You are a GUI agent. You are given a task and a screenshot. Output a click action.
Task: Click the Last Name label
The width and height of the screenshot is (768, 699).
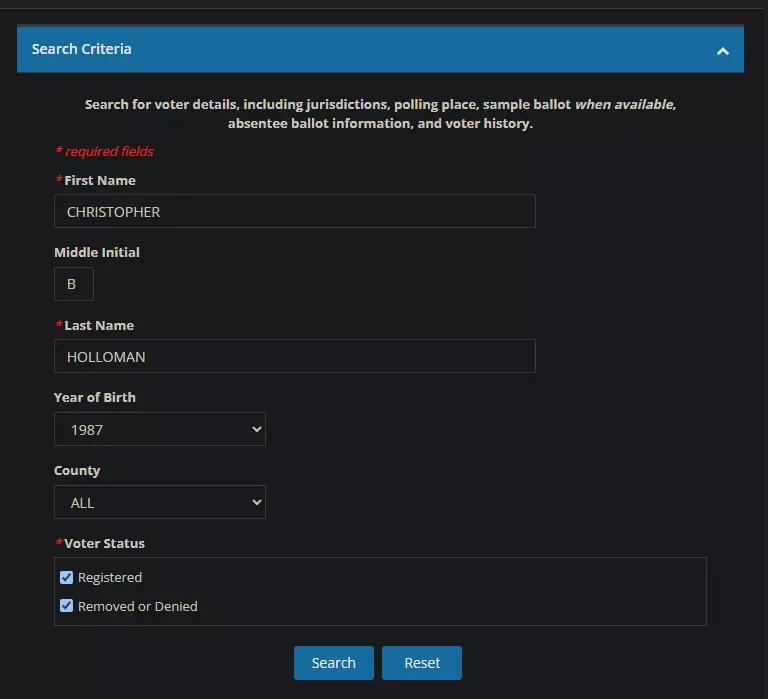click(x=99, y=326)
